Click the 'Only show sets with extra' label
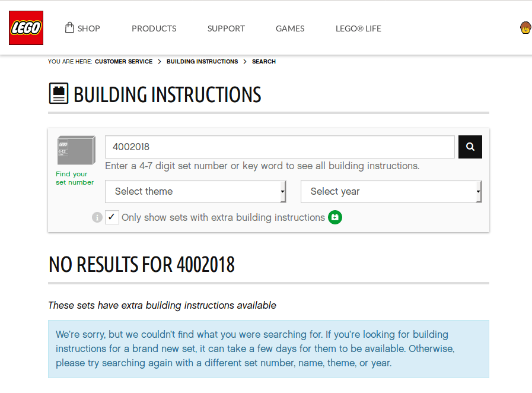 pyautogui.click(x=223, y=217)
